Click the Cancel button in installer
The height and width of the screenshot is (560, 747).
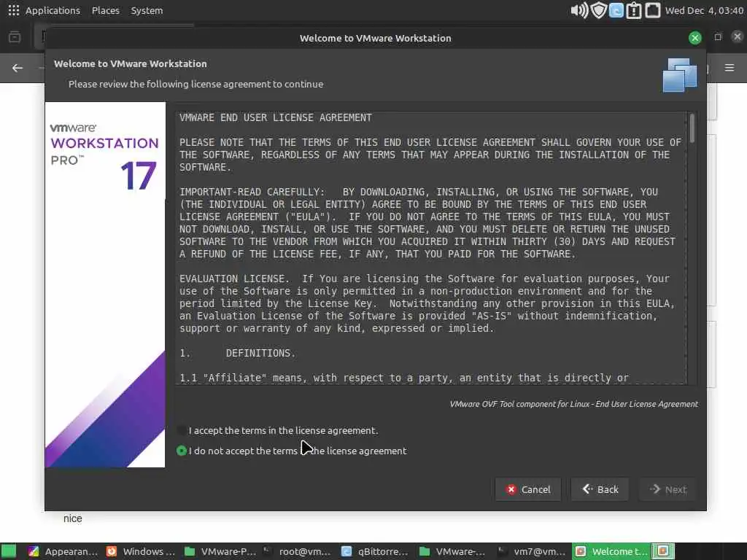point(528,489)
